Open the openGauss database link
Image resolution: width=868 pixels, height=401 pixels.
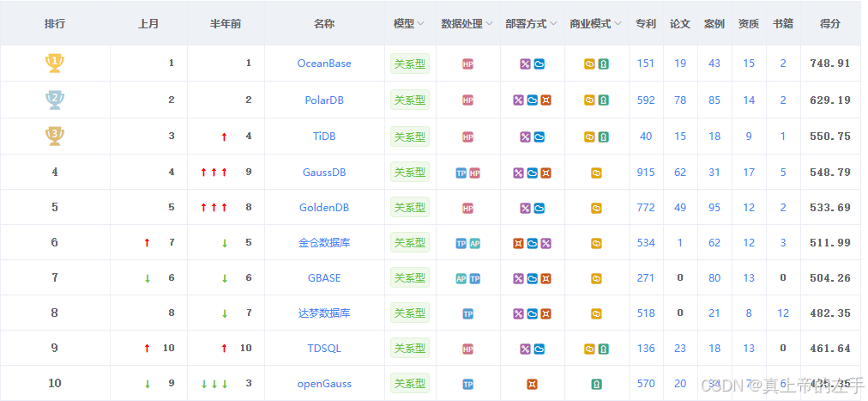tap(324, 384)
